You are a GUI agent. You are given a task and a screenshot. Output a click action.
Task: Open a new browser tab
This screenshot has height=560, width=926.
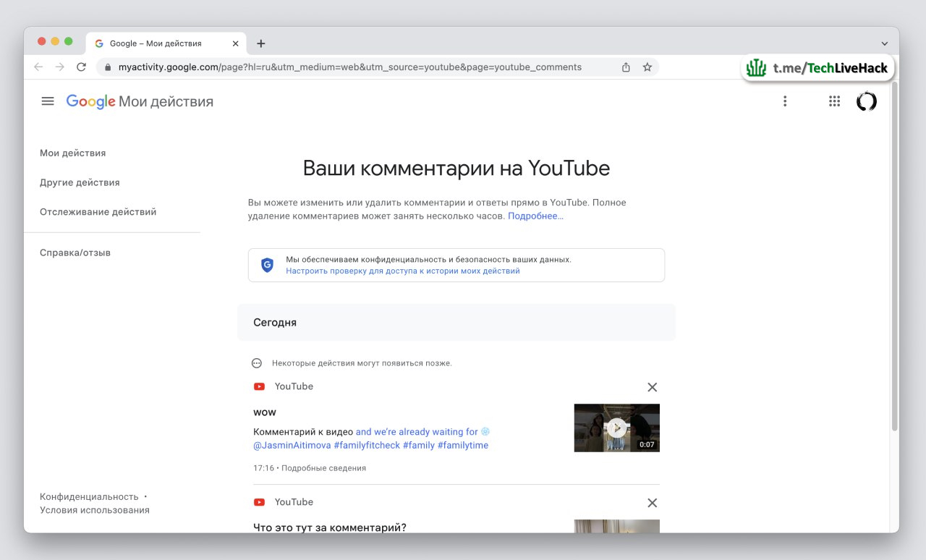pyautogui.click(x=261, y=43)
